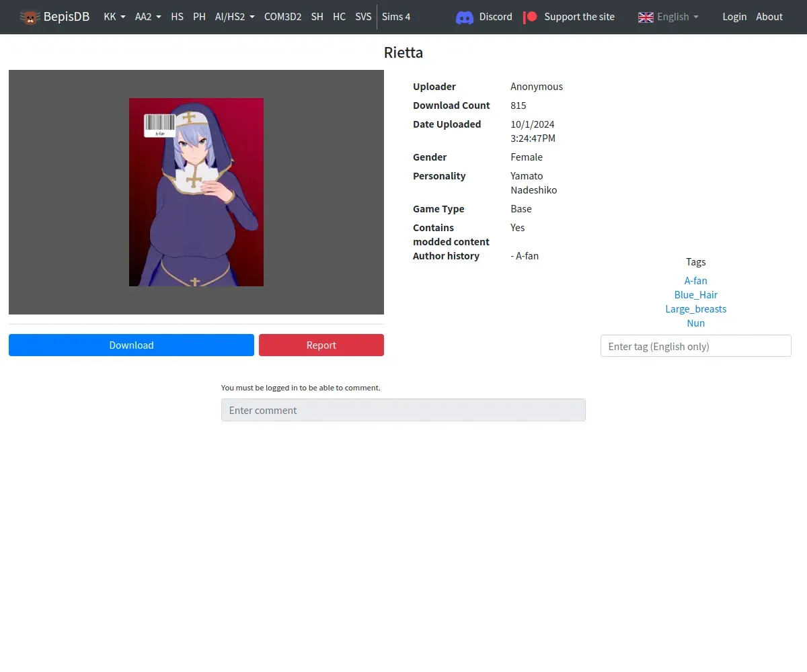The height and width of the screenshot is (672, 807).
Task: Open the Discord link
Action: click(496, 17)
